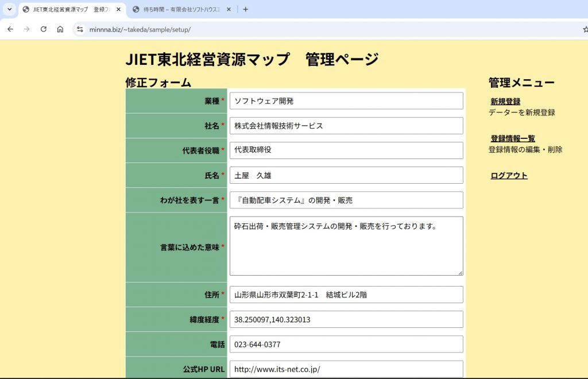
Task: Reload the page with refresh icon
Action: pyautogui.click(x=43, y=29)
